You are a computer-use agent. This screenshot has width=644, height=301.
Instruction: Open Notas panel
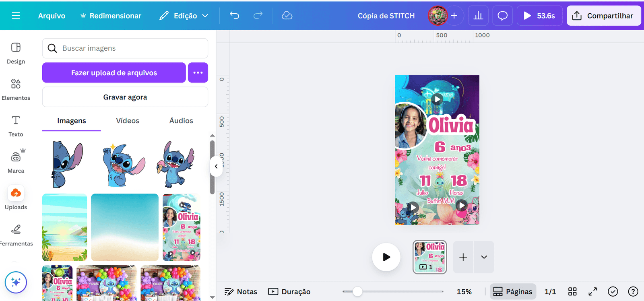click(x=241, y=292)
